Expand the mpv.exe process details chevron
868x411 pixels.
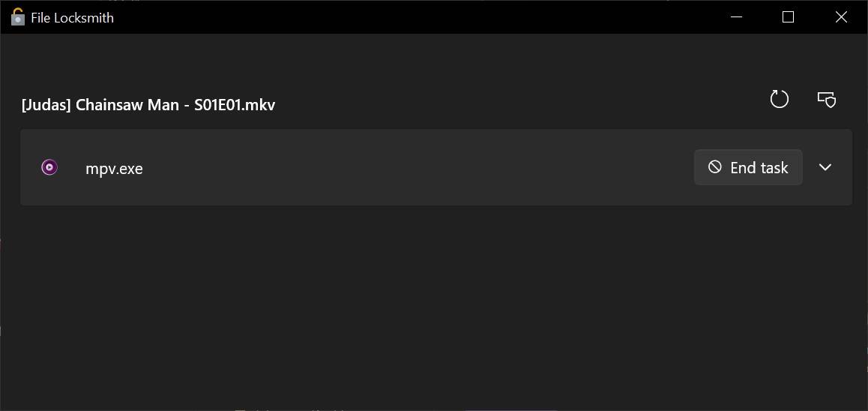pyautogui.click(x=825, y=167)
